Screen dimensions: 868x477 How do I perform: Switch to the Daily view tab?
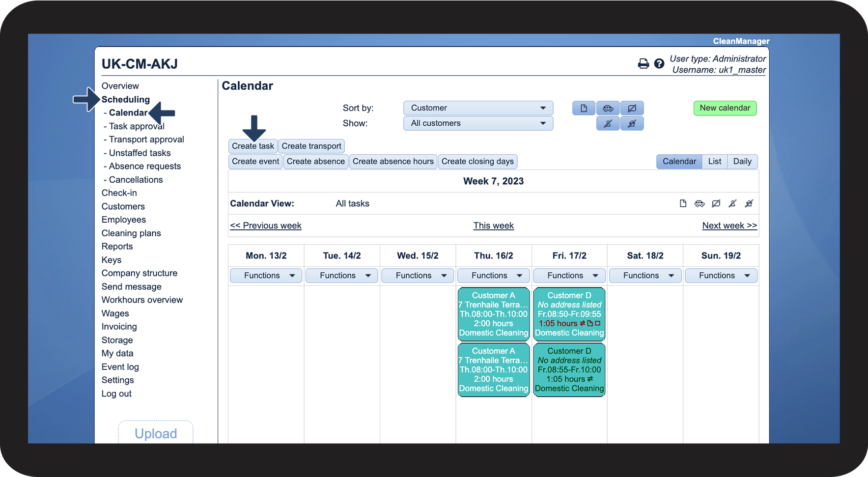tap(742, 162)
